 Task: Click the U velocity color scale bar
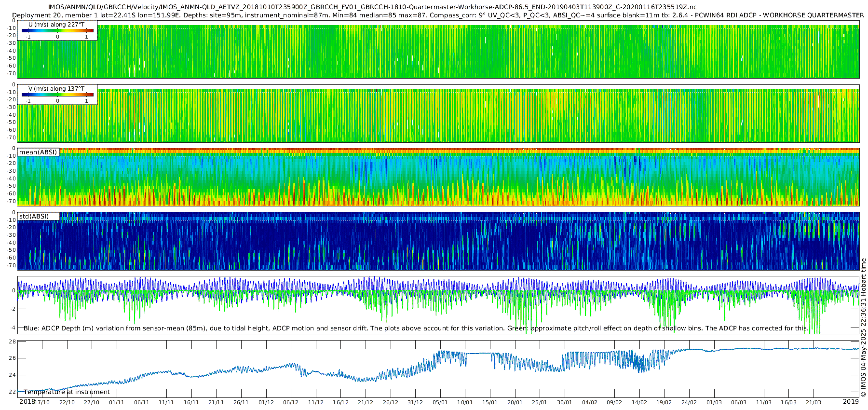coord(57,30)
